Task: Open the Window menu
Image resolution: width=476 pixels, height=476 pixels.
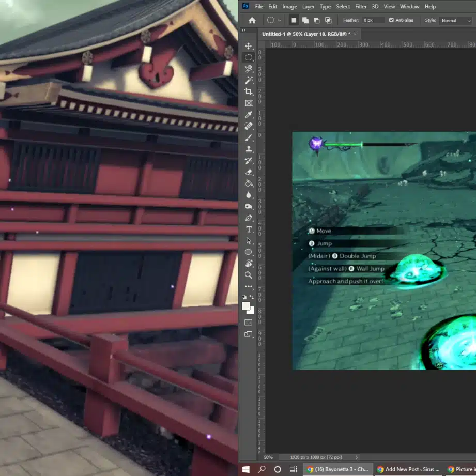Action: [x=409, y=6]
